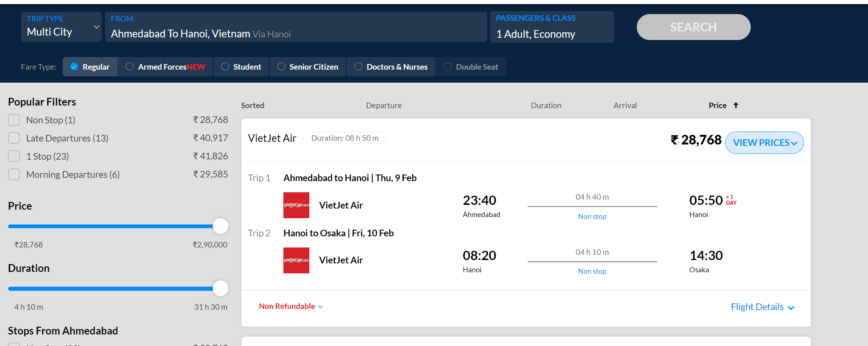Grab the Price range slider handle
Image resolution: width=868 pixels, height=346 pixels.
tap(221, 226)
